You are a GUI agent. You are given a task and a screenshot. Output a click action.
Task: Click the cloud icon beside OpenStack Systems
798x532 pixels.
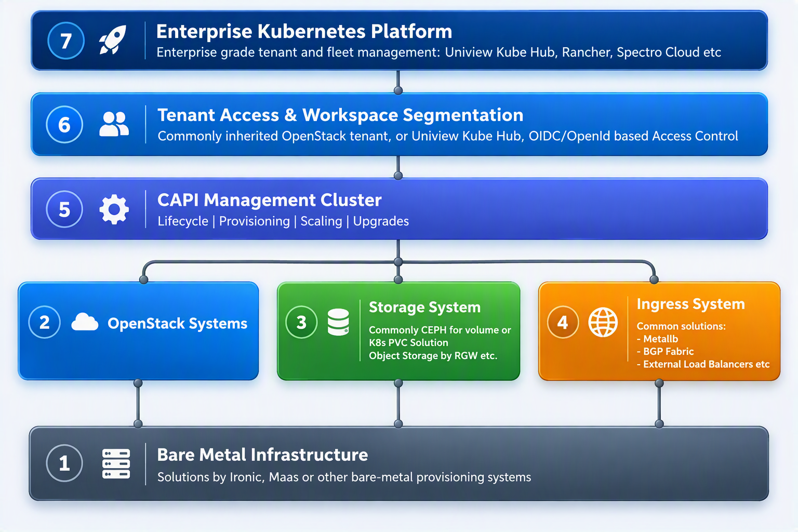85,322
